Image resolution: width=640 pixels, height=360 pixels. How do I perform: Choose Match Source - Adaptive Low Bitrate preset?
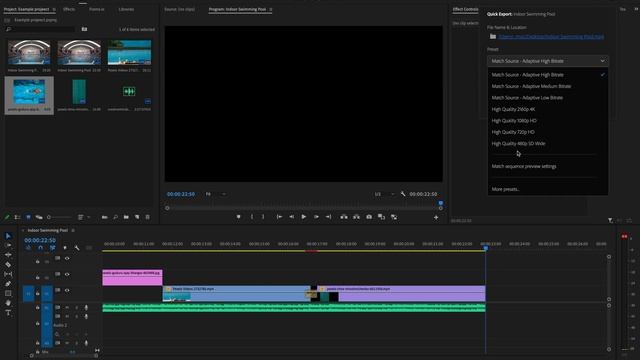click(x=548, y=98)
